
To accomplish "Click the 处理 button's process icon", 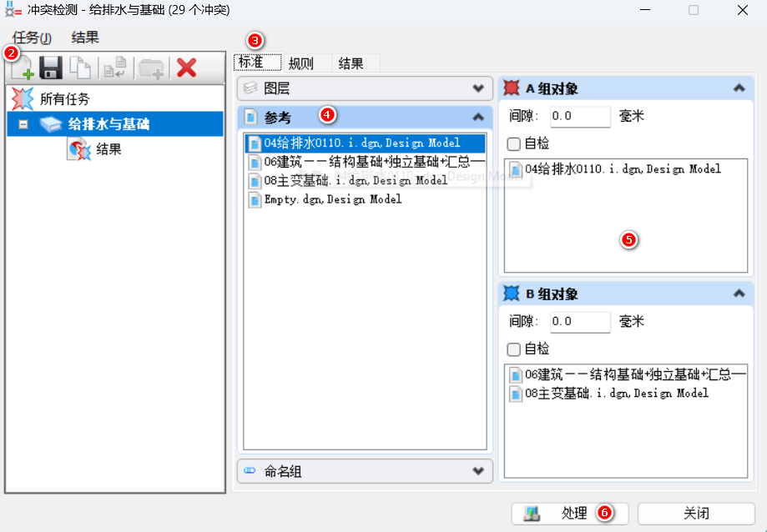I will (x=532, y=513).
